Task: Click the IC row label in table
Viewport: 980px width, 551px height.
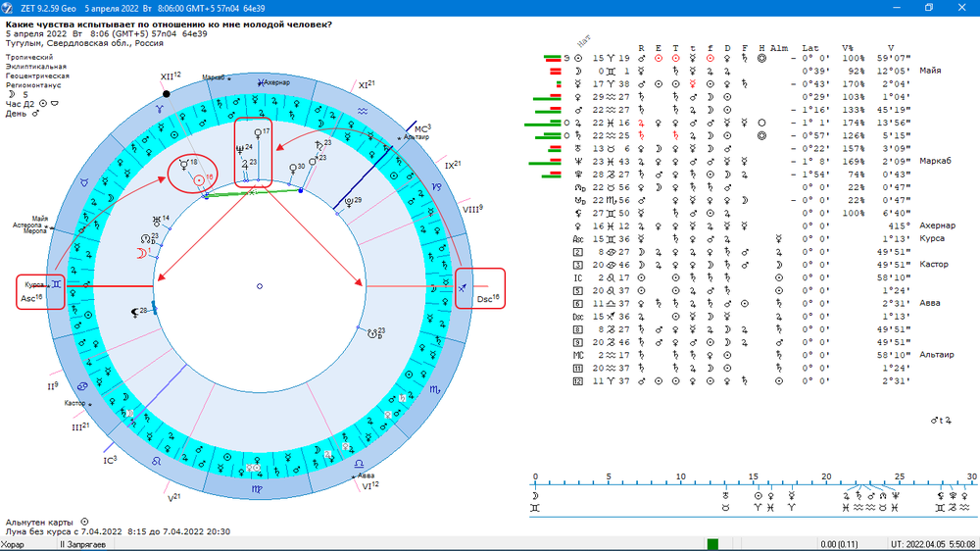Action: click(579, 277)
